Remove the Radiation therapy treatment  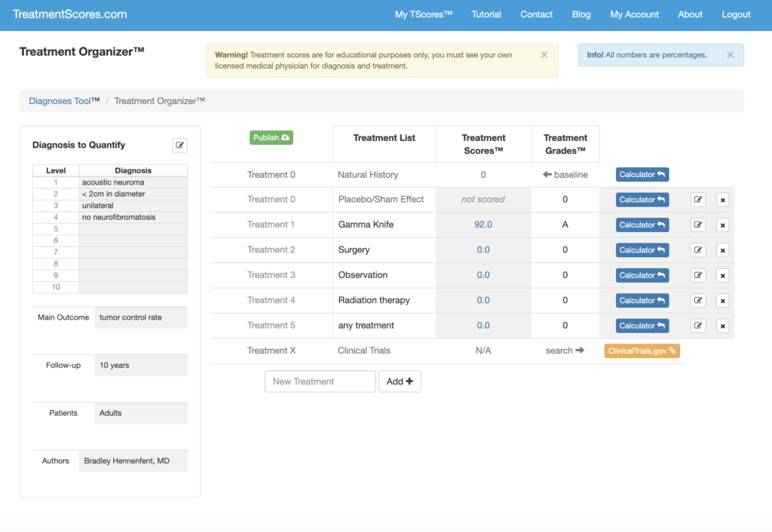pos(722,301)
